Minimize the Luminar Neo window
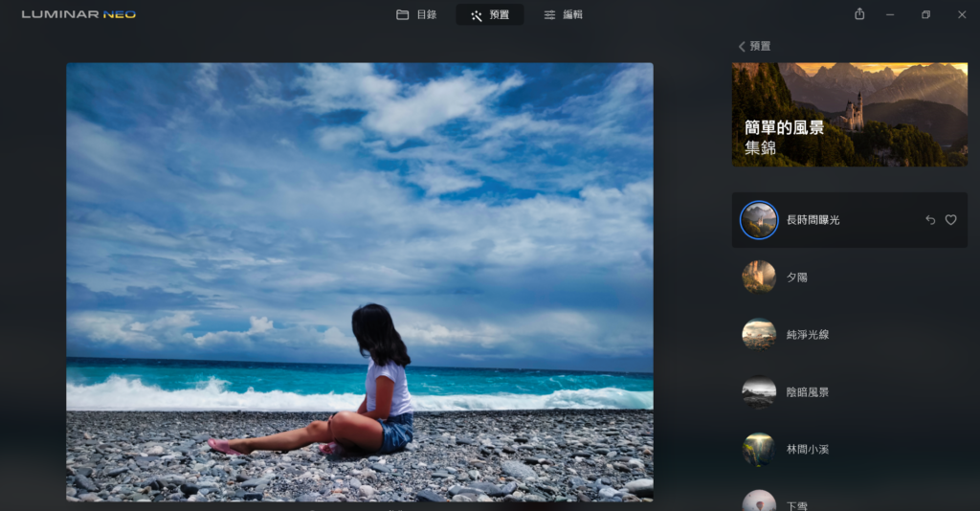Image resolution: width=980 pixels, height=511 pixels. click(x=890, y=14)
